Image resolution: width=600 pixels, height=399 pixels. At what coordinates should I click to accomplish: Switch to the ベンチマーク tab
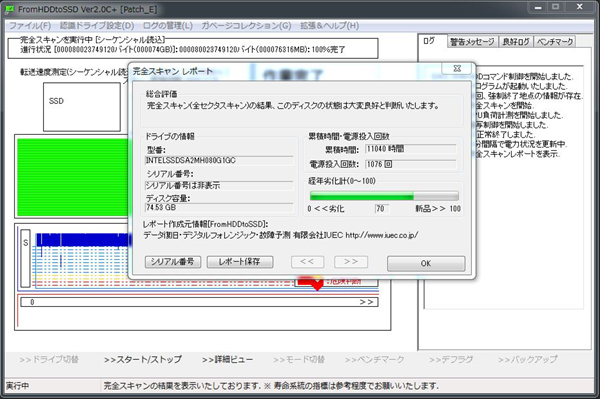tap(554, 42)
